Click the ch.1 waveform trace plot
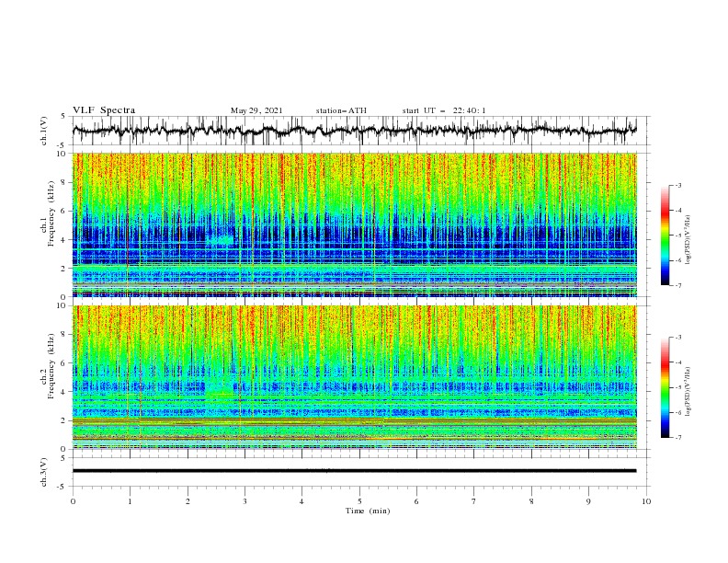This screenshot has height=563, width=728. [354, 131]
